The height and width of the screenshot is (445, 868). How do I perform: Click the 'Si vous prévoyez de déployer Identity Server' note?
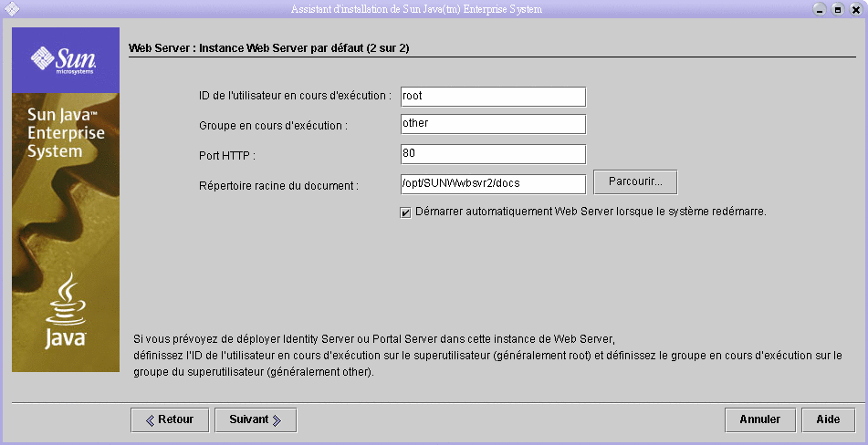[487, 355]
